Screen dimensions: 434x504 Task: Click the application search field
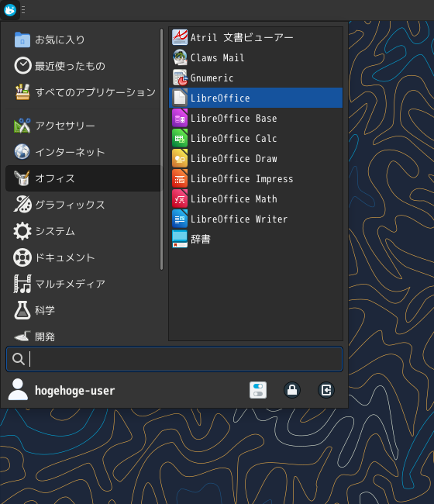[174, 359]
